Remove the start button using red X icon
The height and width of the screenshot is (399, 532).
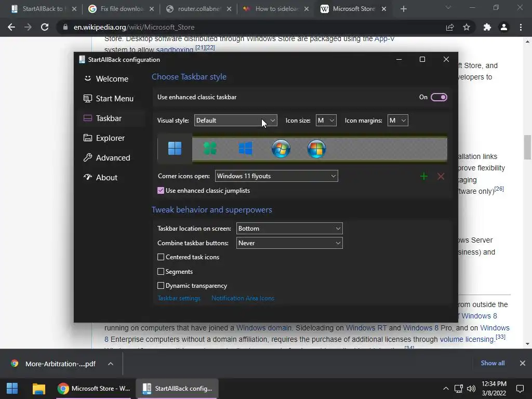[x=441, y=176]
